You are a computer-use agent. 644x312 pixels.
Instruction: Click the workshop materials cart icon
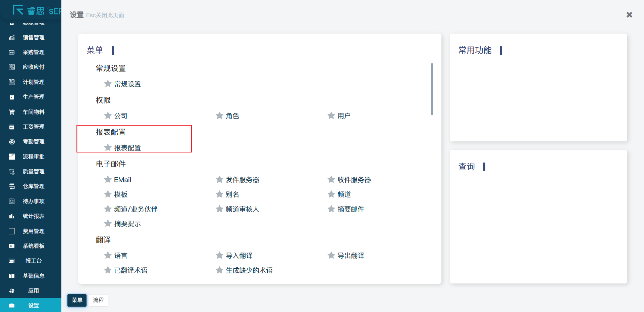point(12,112)
